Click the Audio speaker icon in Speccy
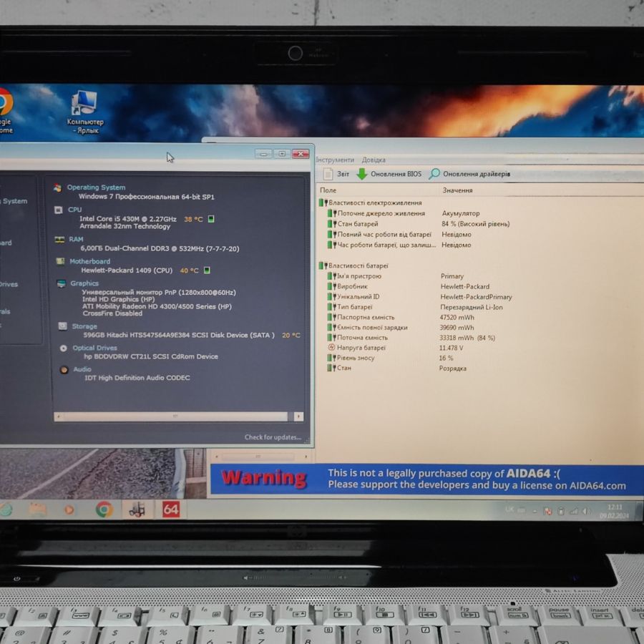Screen dimensions: 644x644 [64, 370]
